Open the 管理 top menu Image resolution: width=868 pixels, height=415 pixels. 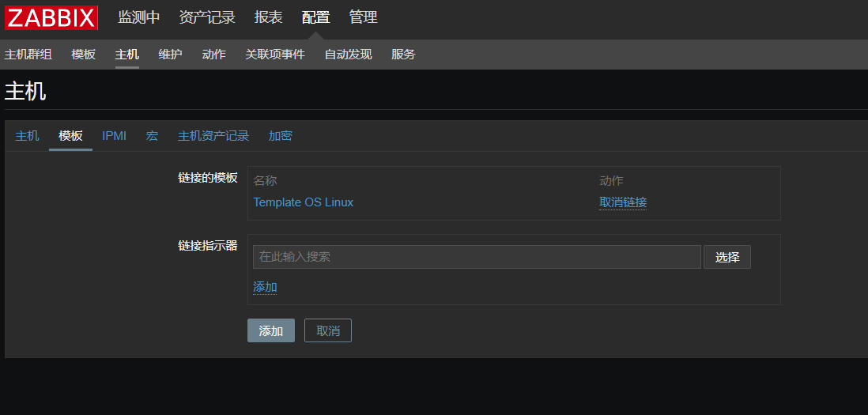tap(363, 17)
